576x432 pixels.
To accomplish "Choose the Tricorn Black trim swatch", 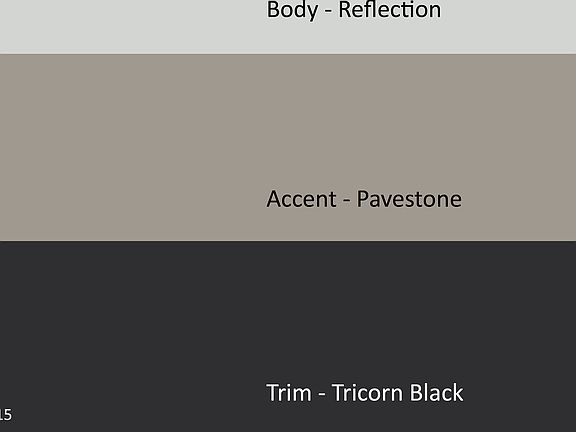I will (x=288, y=336).
